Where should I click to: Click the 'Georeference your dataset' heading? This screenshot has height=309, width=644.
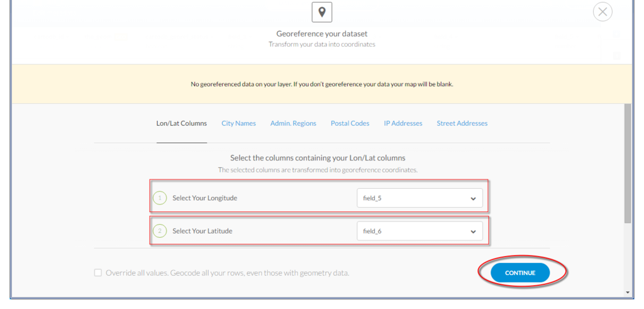coord(322,34)
